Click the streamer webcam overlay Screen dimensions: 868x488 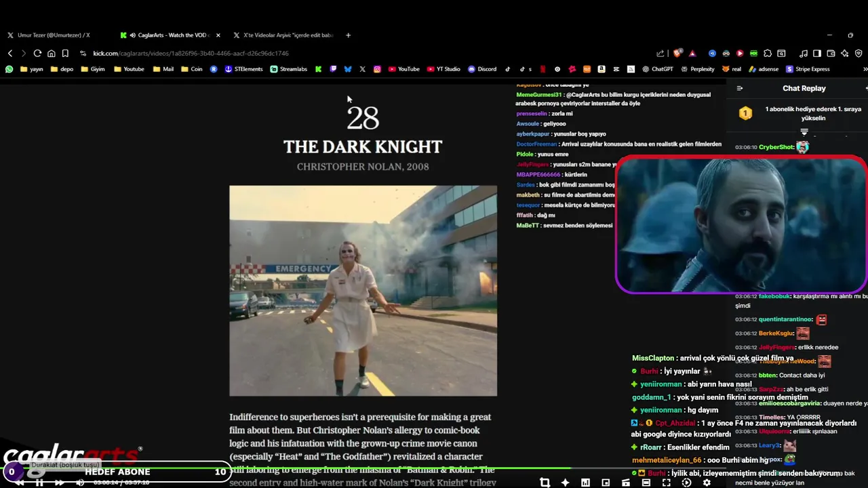741,225
